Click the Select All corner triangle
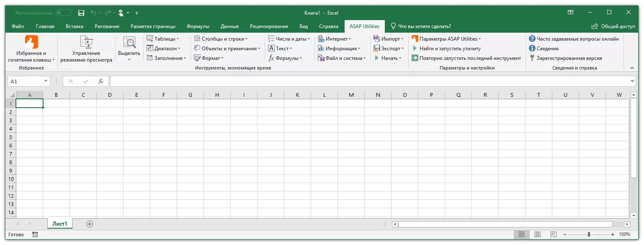The image size is (644, 245). pyautogui.click(x=12, y=95)
